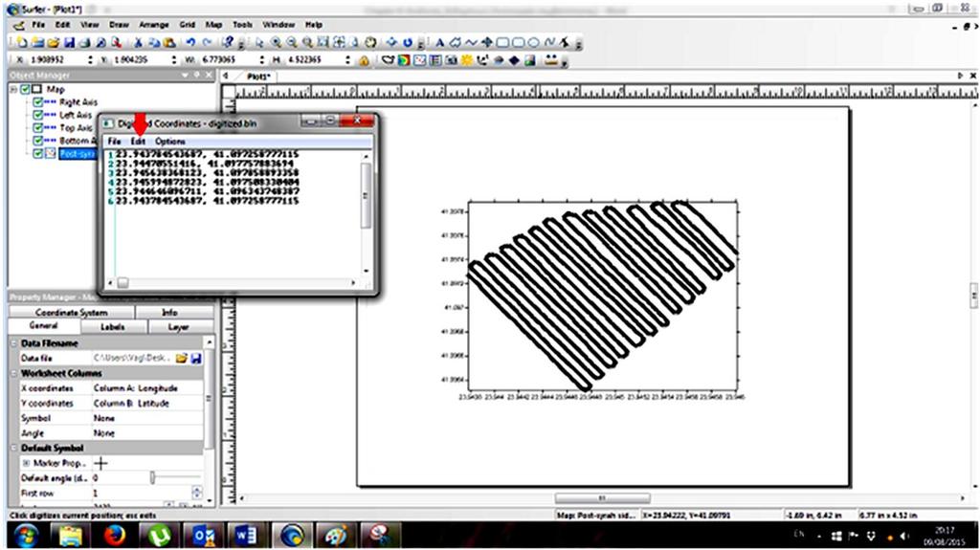The width and height of the screenshot is (980, 550).
Task: Open the Symbol column dropdown
Action: click(x=147, y=418)
